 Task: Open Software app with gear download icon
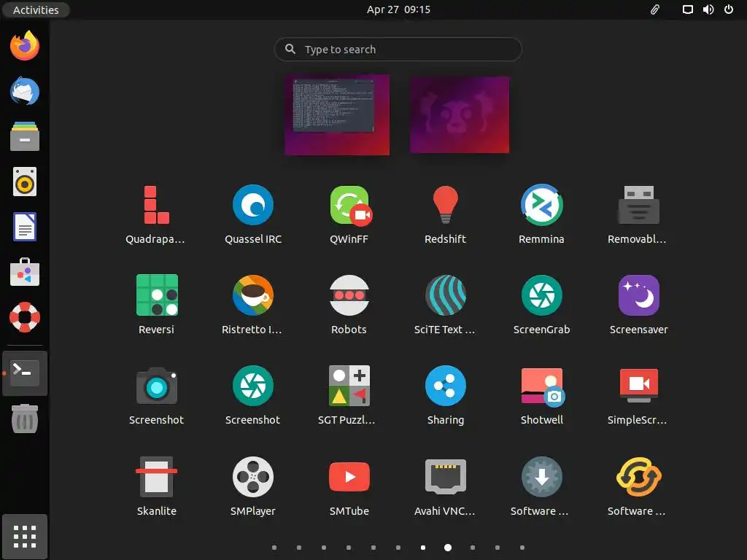tap(542, 486)
